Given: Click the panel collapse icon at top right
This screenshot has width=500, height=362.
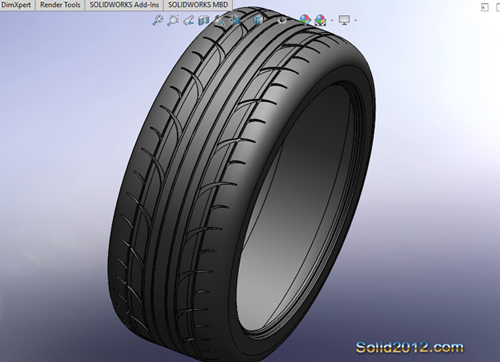Looking at the screenshot, I should [x=485, y=7].
